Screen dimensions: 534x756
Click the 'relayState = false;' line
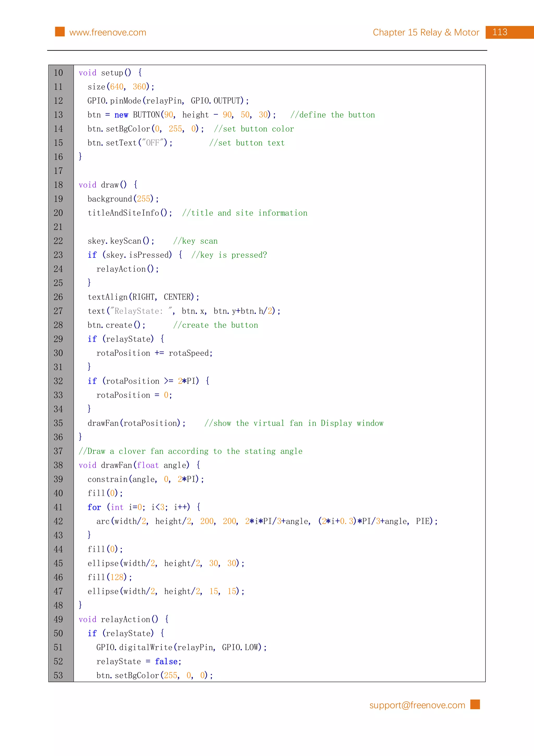pyautogui.click(x=139, y=662)
